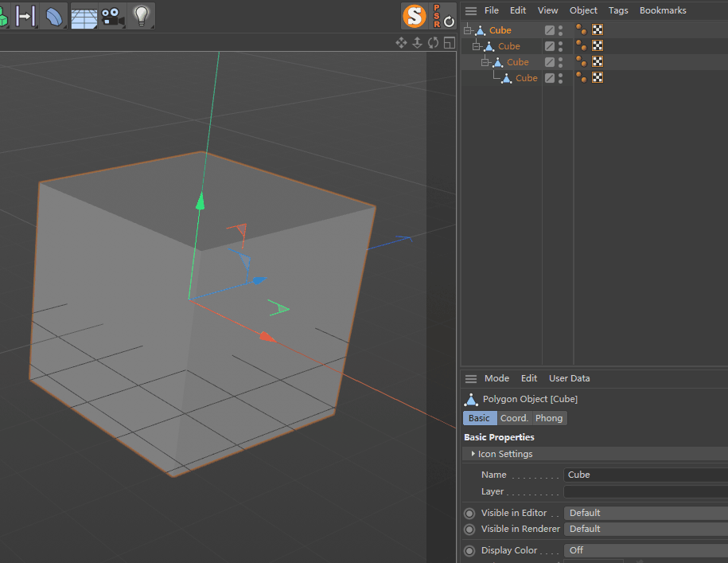Open the Phong tab
Viewport: 728px width, 563px height.
[x=549, y=418]
